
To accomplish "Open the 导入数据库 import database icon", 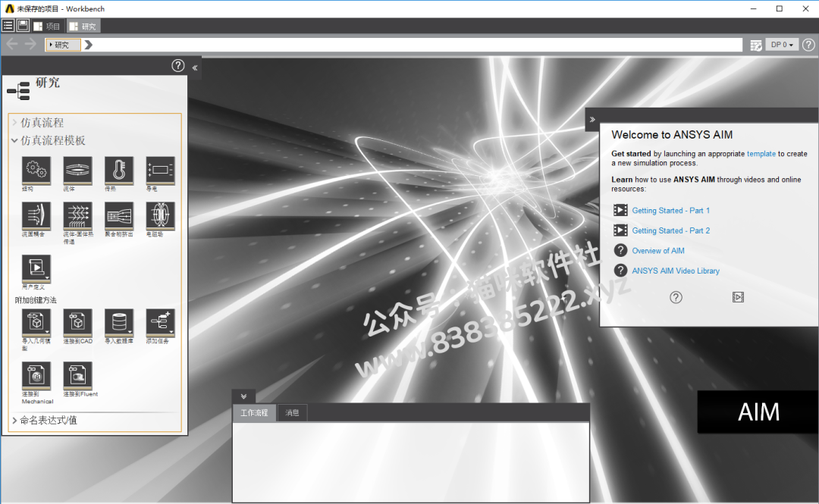I will tap(118, 322).
